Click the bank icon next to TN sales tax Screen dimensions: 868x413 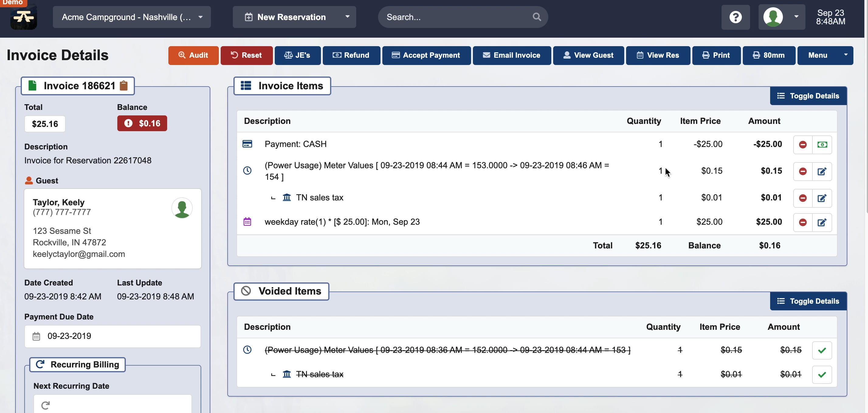pos(287,198)
